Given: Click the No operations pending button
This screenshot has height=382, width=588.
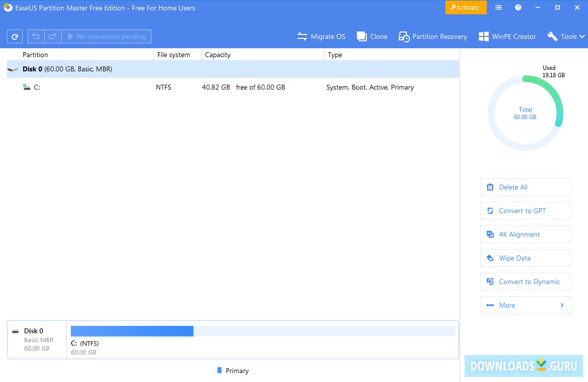Looking at the screenshot, I should coord(107,36).
